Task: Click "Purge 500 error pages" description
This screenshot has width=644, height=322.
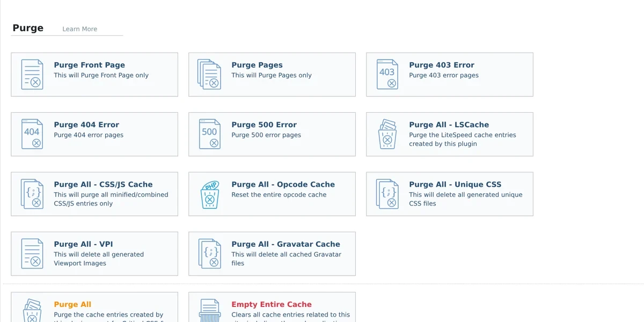Action: [x=266, y=135]
